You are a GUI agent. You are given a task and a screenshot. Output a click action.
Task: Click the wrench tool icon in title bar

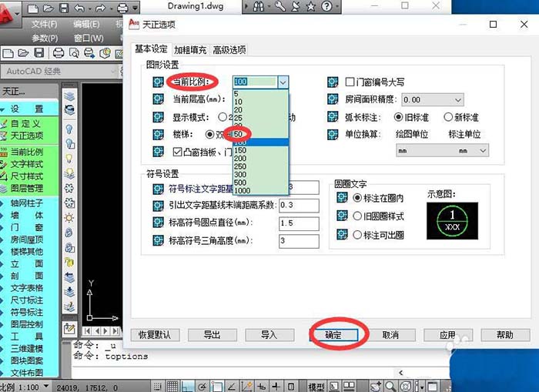click(x=280, y=6)
